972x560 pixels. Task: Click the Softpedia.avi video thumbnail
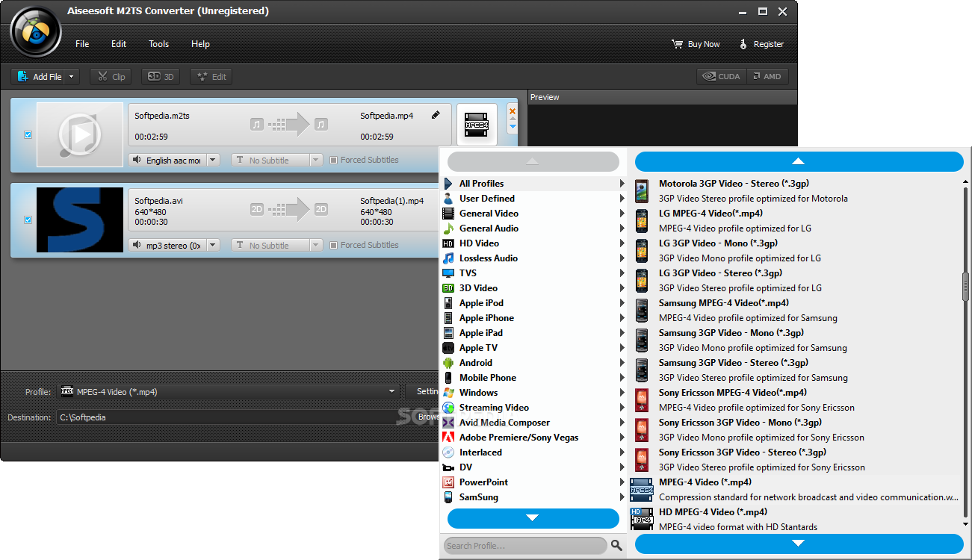pos(80,220)
